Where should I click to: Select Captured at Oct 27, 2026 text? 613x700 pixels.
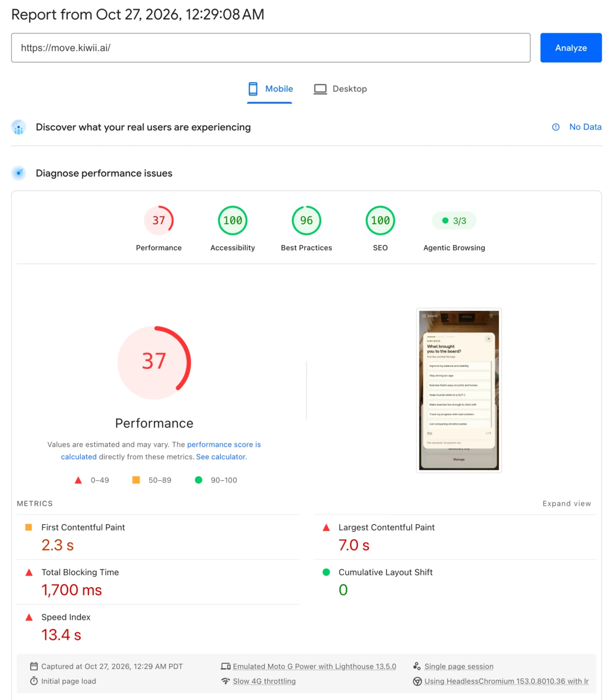[112, 666]
